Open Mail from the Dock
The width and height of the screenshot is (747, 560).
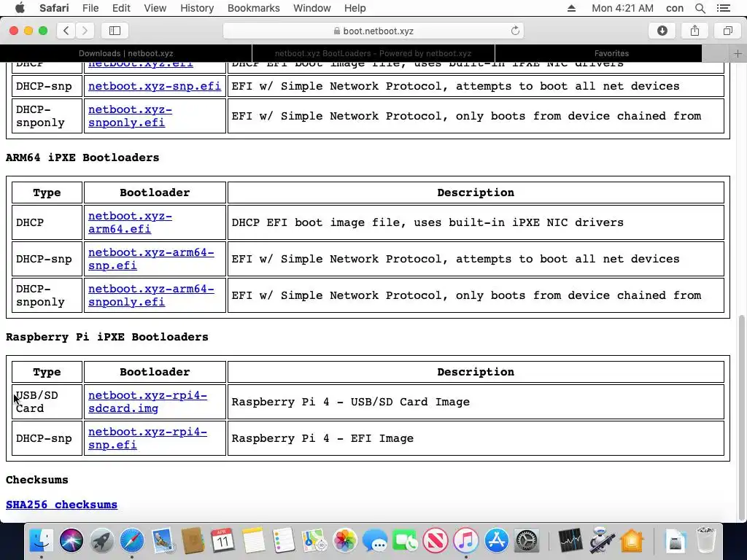(163, 540)
